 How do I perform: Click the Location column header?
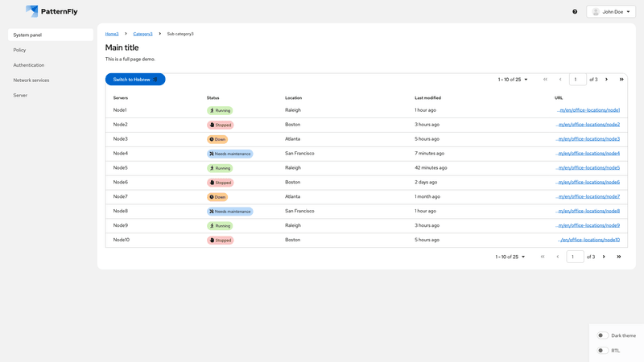293,97
